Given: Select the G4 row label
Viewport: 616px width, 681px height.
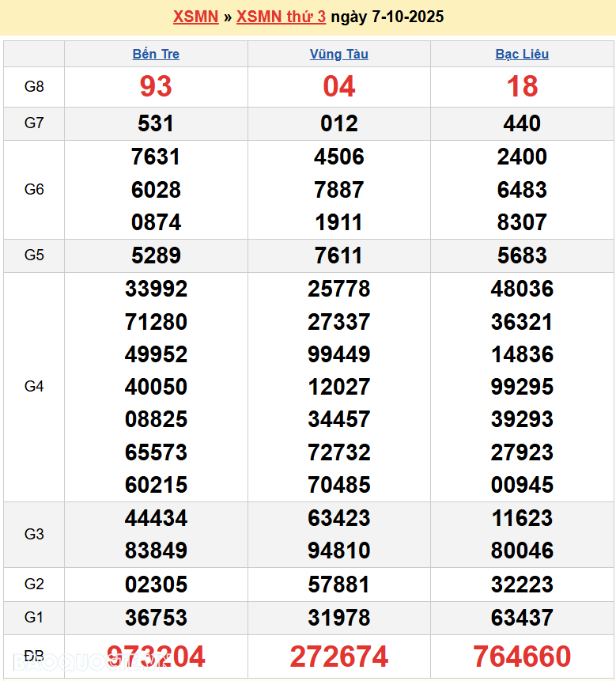Looking at the screenshot, I should 34,387.
